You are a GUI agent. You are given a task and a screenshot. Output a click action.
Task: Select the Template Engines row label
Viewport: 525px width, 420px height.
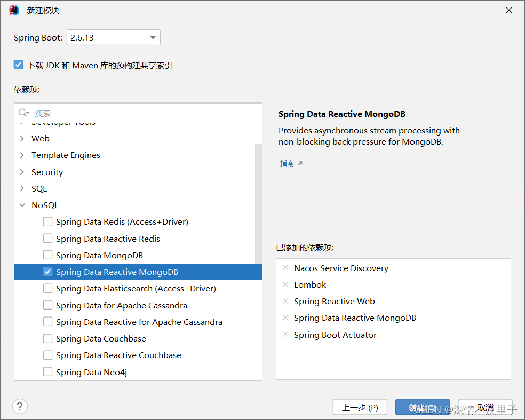(x=66, y=155)
